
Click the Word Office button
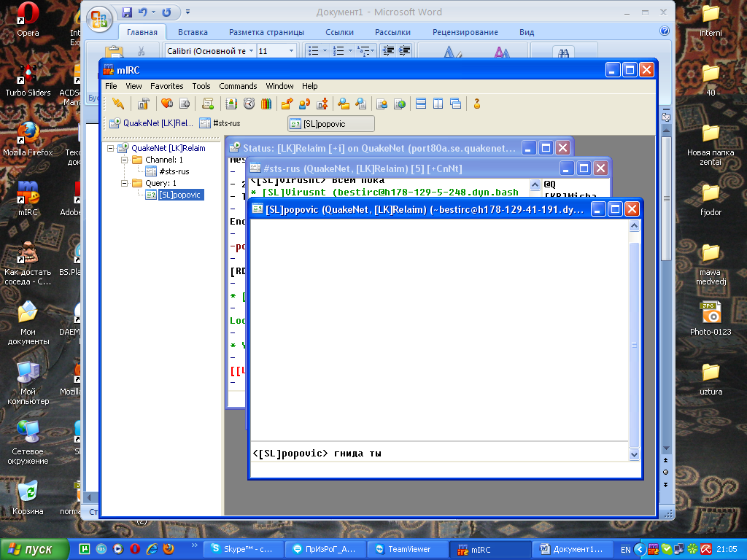pos(99,20)
